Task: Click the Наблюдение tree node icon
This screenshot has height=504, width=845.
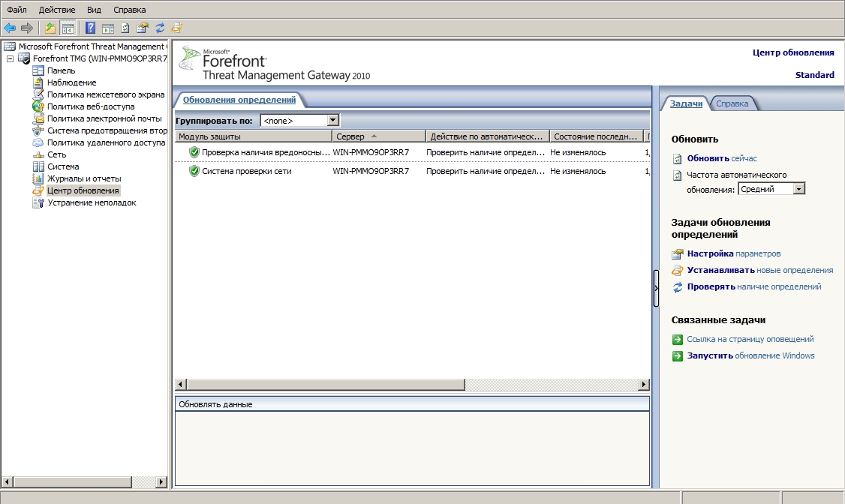Action: click(38, 82)
